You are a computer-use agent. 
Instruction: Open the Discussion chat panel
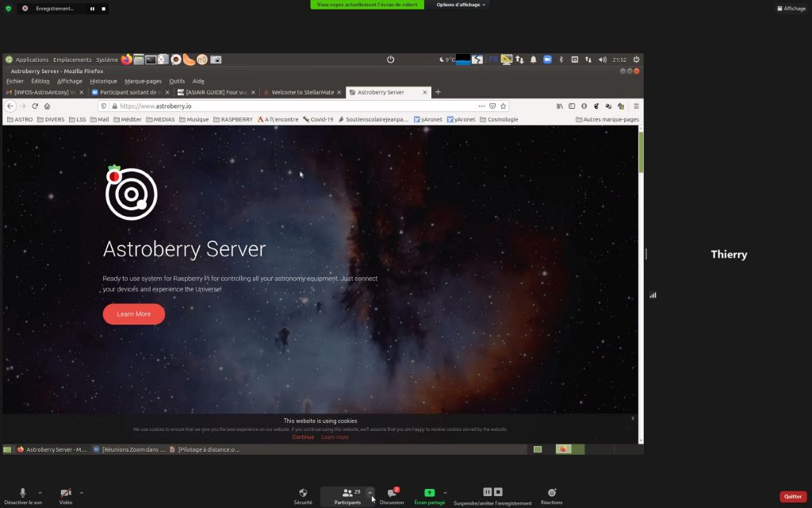coord(392,496)
